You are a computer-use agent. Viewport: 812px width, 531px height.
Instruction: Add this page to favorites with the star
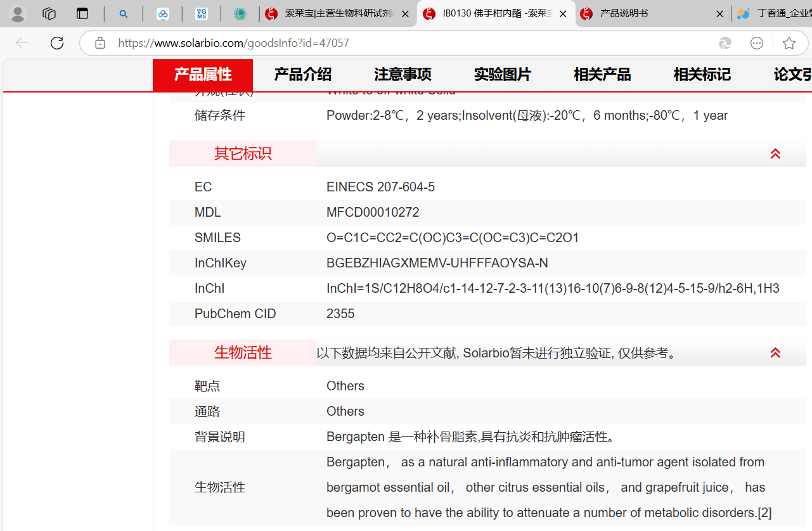tap(789, 43)
